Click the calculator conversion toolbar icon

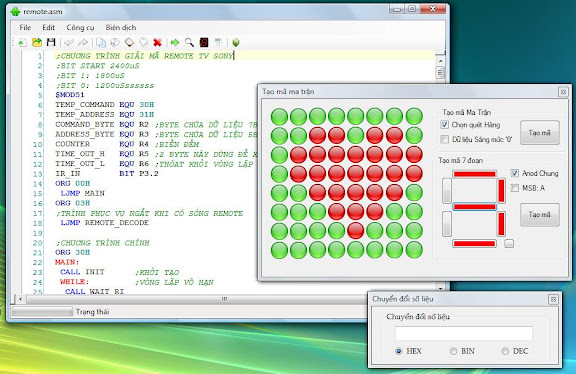218,43
